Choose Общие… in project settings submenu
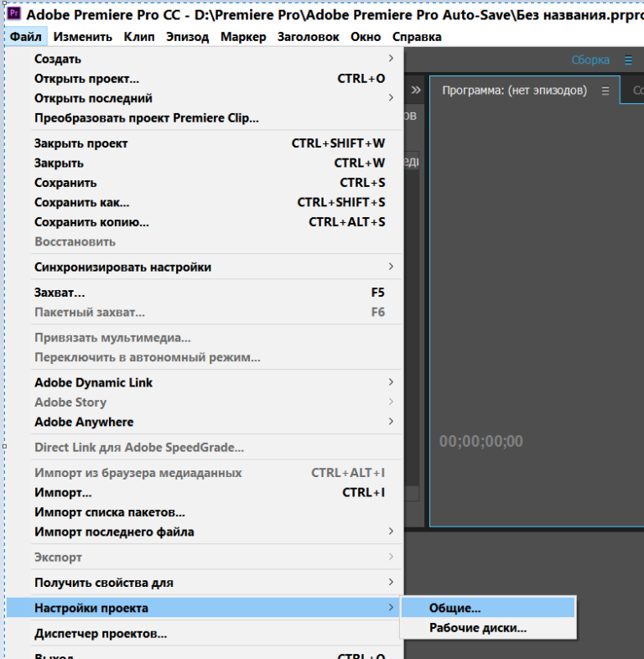The width and height of the screenshot is (644, 659). (488, 608)
